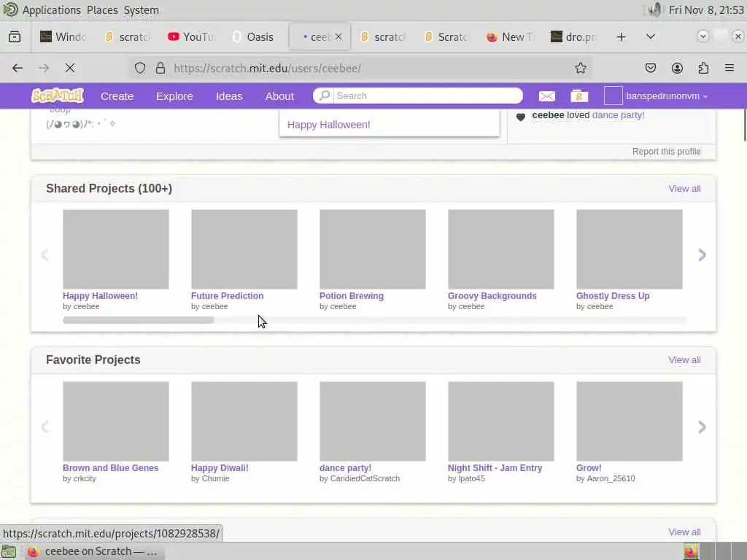
Task: Click the desktop menu logo icon
Action: coord(10,9)
